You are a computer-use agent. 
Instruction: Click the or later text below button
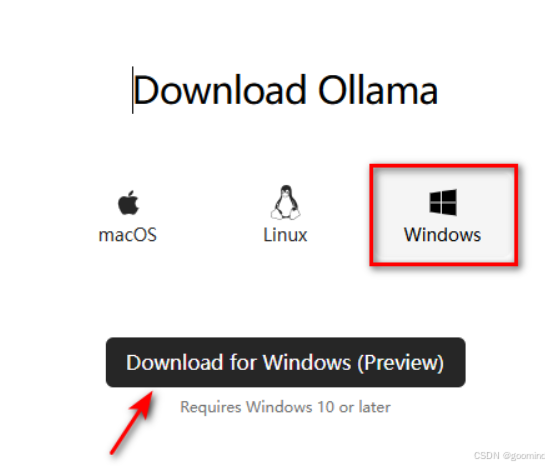(365, 407)
